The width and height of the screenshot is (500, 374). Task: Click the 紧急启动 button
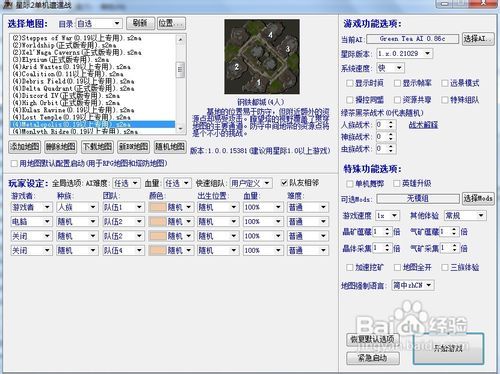(x=373, y=358)
